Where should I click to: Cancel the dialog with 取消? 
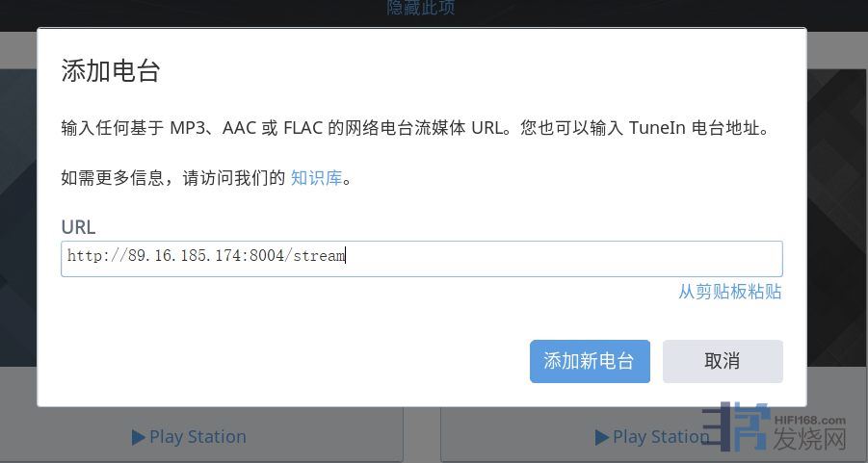tap(723, 361)
